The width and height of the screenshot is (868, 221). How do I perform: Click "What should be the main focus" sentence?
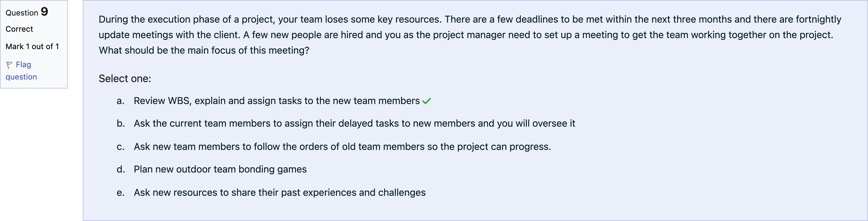pyautogui.click(x=204, y=51)
